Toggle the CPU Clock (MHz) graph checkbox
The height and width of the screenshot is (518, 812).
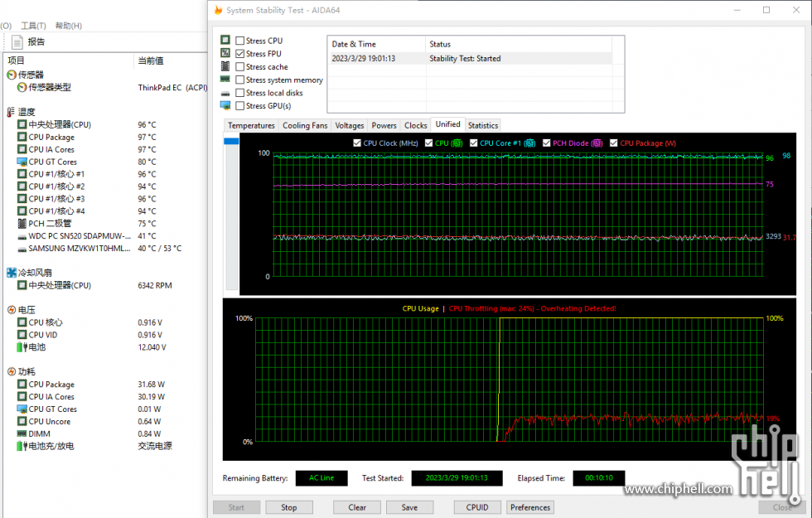(x=357, y=143)
